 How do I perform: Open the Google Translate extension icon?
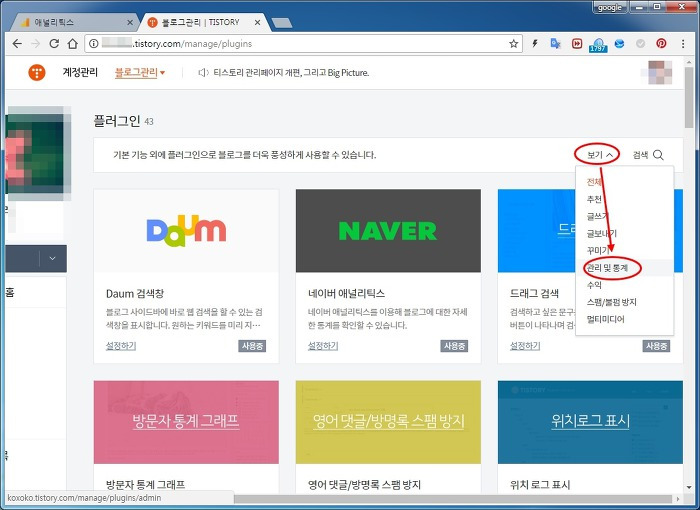tap(555, 43)
